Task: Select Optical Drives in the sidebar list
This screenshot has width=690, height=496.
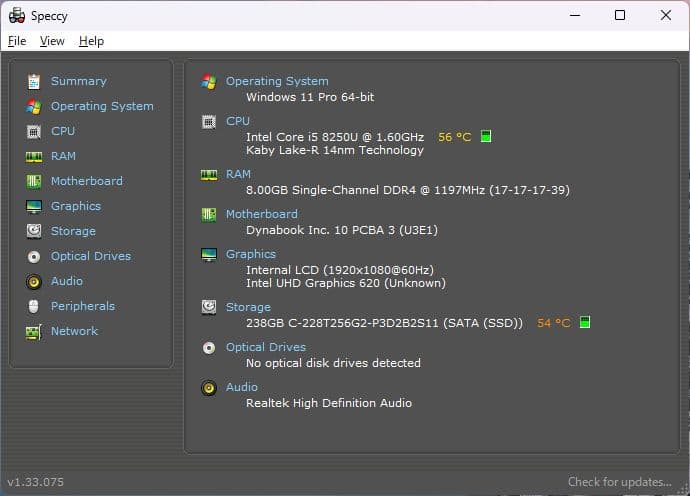Action: (x=91, y=256)
